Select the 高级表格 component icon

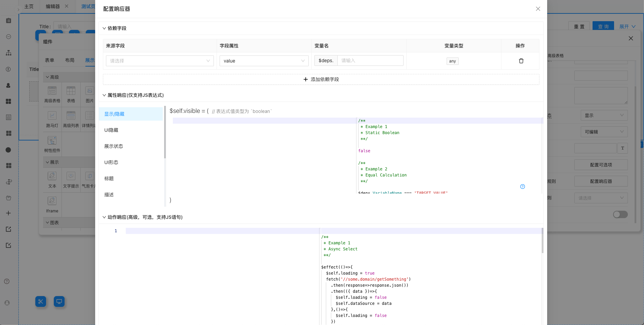tap(52, 91)
